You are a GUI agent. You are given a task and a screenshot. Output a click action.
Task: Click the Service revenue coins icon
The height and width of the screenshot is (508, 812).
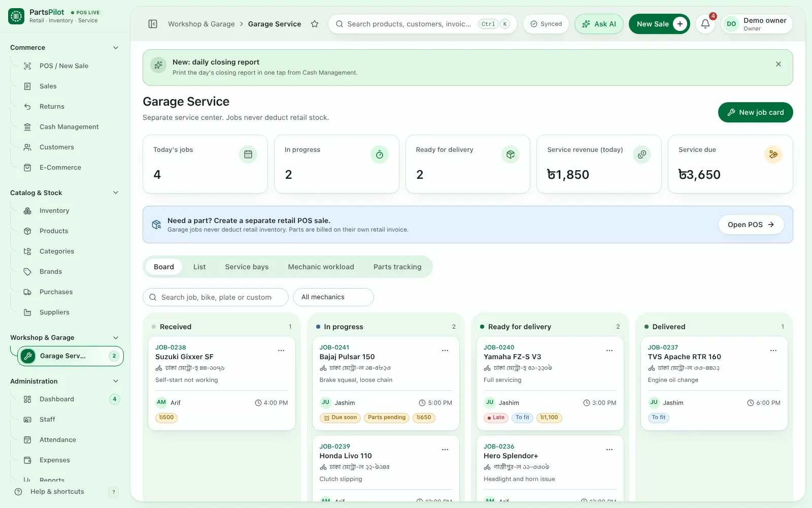coord(642,154)
